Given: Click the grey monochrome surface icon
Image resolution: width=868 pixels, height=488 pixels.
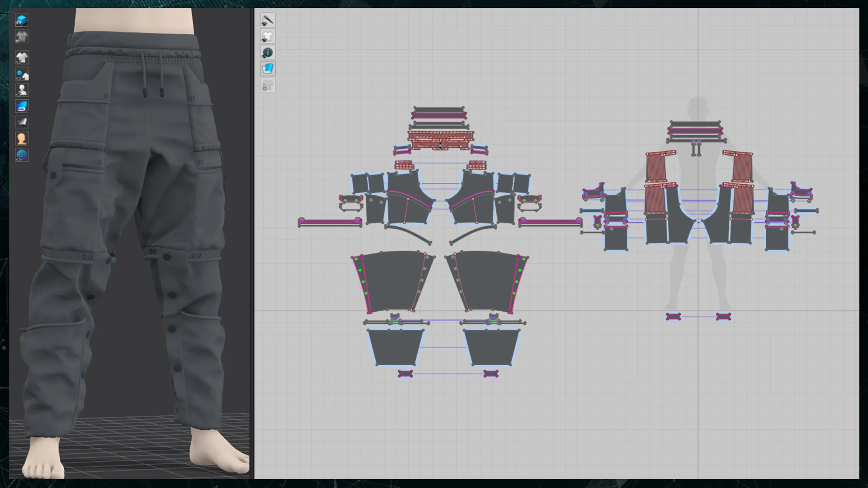Looking at the screenshot, I should [x=22, y=122].
